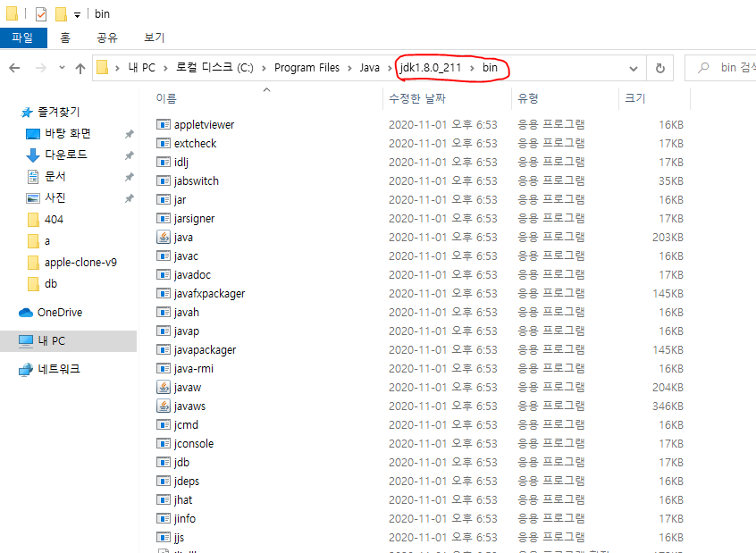Viewport: 756px width, 553px height.
Task: Expand chevron after 내 PC breadcrumb
Action: click(165, 68)
